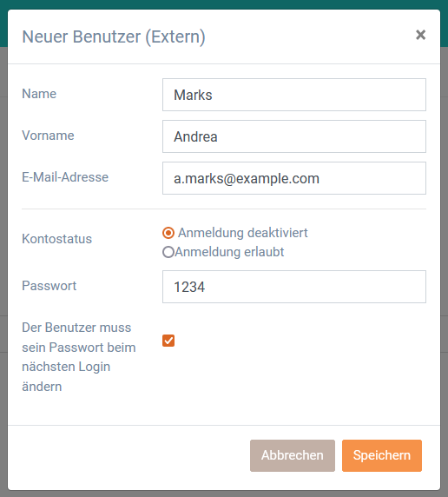Viewport: 448px width, 497px height.
Task: Click the Anmeldung deaktiviert option text
Action: pos(243,233)
